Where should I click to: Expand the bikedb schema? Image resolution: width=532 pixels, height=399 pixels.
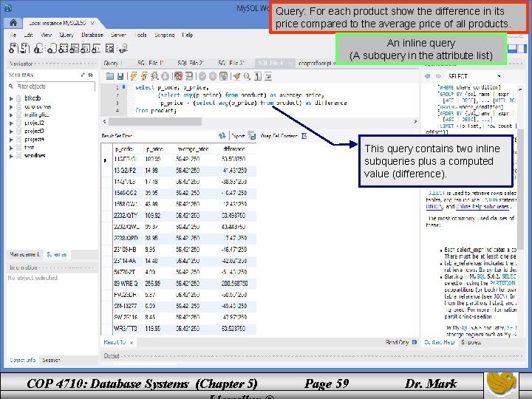pyautogui.click(x=11, y=98)
